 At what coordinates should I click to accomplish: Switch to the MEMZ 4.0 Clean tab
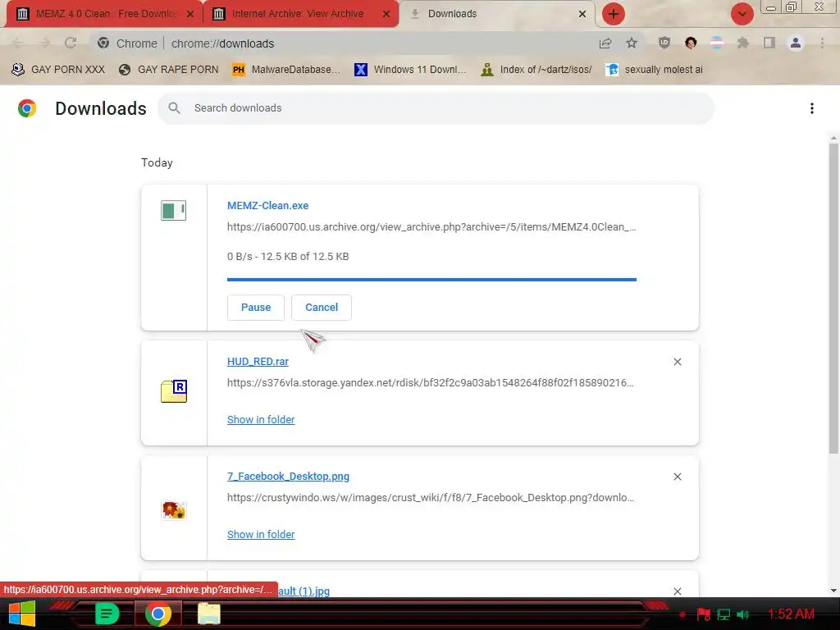pos(106,14)
